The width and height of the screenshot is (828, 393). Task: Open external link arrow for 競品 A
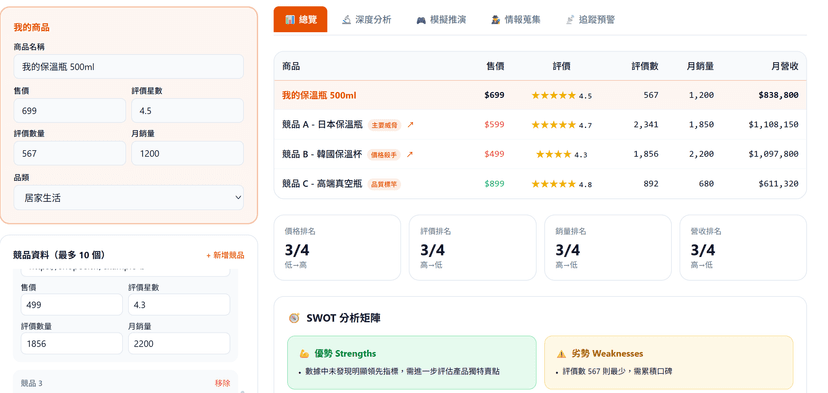(x=410, y=125)
